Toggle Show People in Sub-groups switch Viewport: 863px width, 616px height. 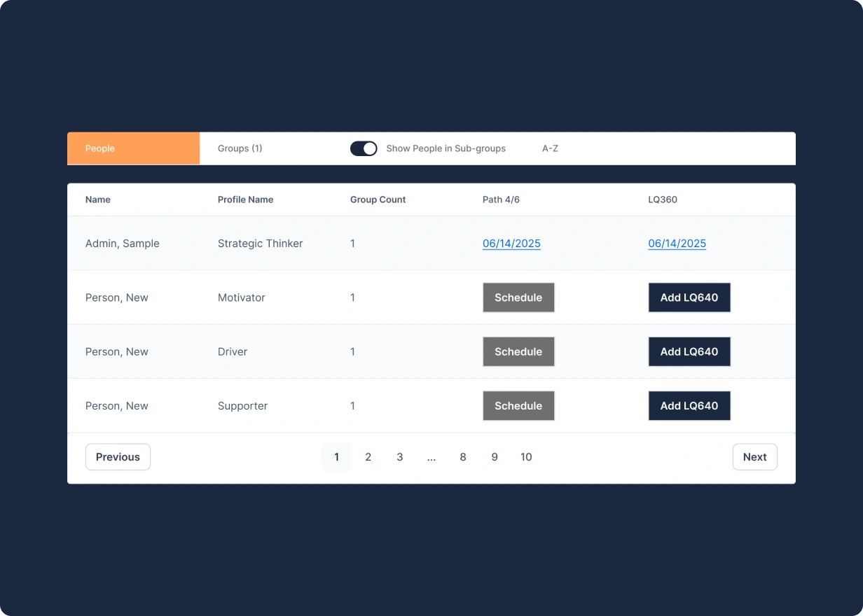point(364,148)
